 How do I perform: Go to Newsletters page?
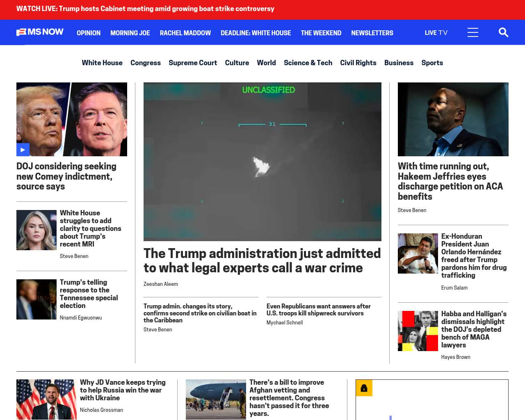click(372, 33)
